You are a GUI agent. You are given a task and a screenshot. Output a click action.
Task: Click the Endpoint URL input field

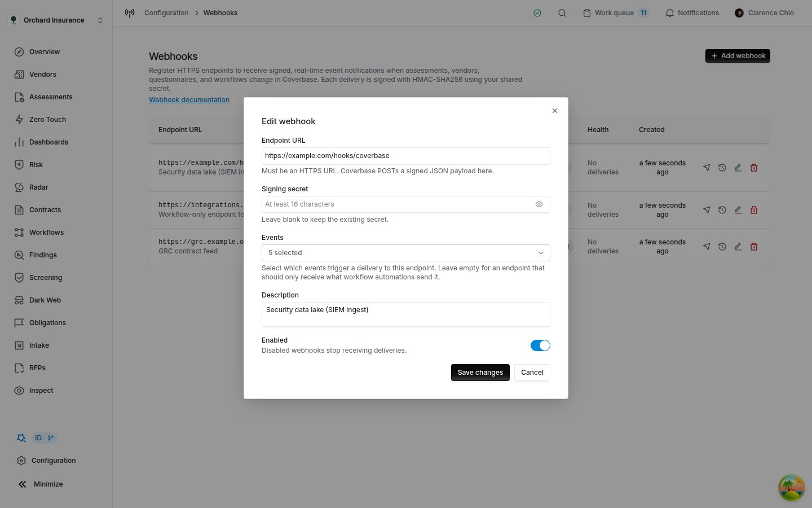click(x=405, y=156)
